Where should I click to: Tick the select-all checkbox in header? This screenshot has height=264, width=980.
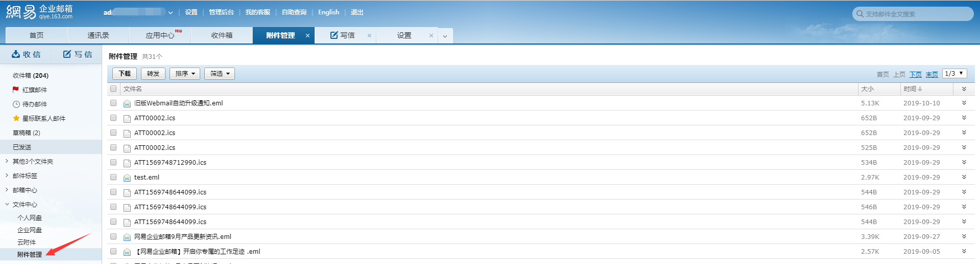[x=113, y=89]
